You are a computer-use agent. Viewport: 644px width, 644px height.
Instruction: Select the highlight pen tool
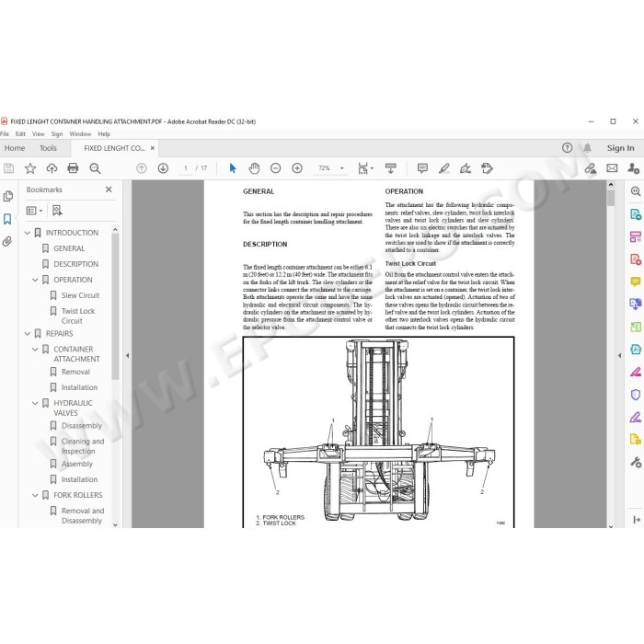(444, 168)
